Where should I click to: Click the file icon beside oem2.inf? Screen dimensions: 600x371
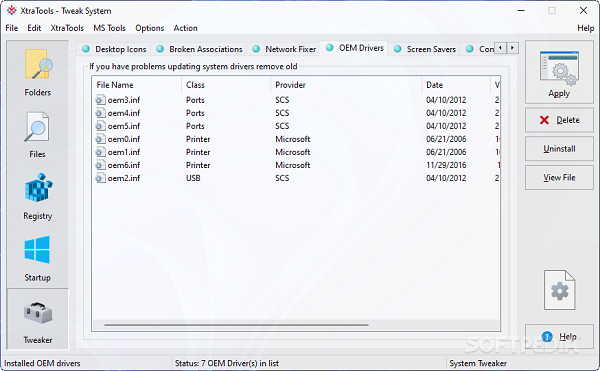coord(100,178)
